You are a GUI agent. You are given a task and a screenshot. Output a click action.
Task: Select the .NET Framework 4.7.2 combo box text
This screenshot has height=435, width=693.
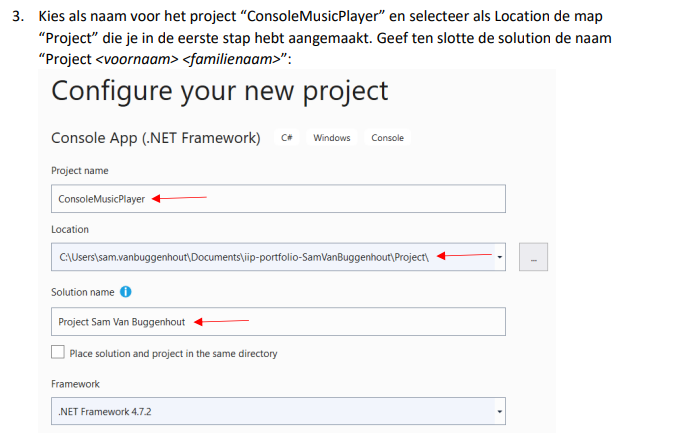105,412
